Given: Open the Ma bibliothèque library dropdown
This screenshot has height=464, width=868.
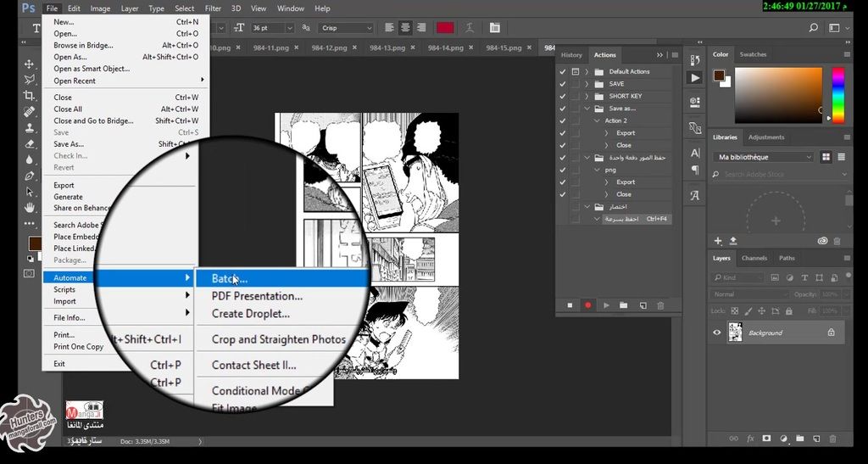Looking at the screenshot, I should (x=764, y=157).
